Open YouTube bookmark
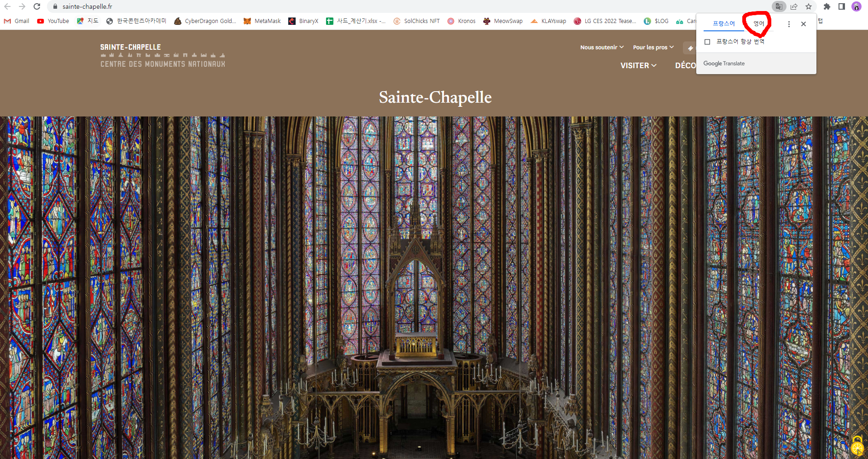 [53, 21]
